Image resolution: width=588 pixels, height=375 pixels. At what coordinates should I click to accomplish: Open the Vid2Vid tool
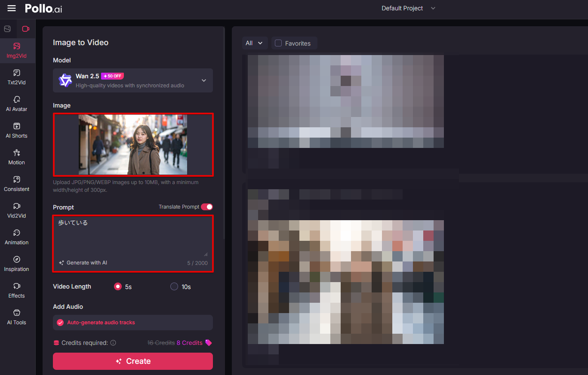pyautogui.click(x=17, y=210)
